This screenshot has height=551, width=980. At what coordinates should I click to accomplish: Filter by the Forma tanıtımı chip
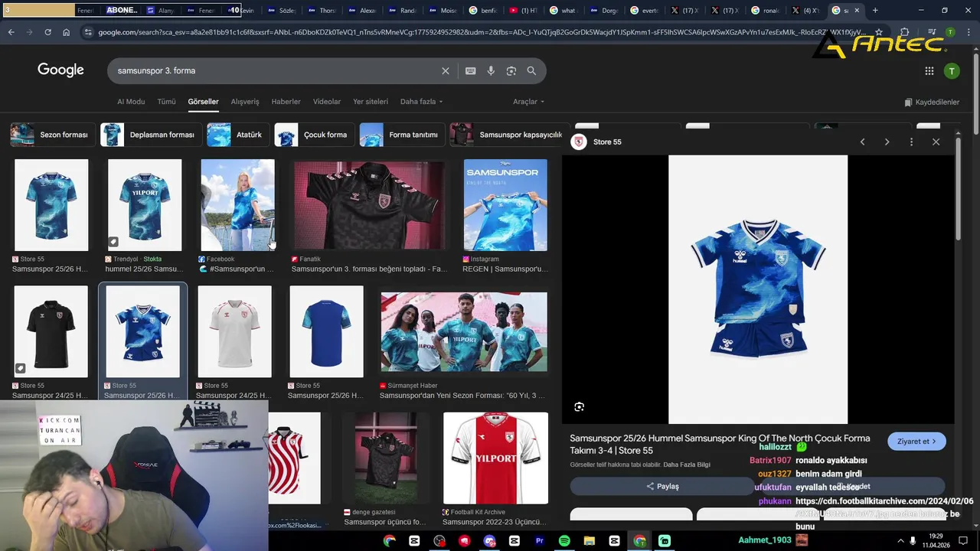[402, 135]
